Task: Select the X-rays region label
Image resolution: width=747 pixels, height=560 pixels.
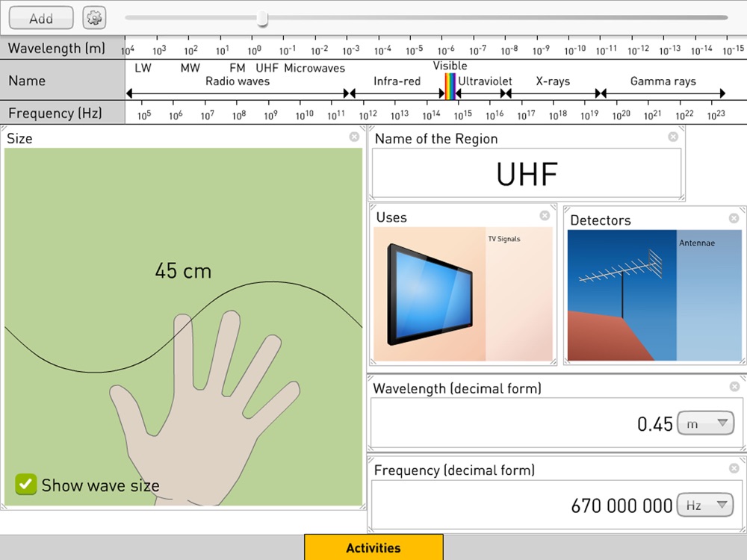Action: pos(553,81)
